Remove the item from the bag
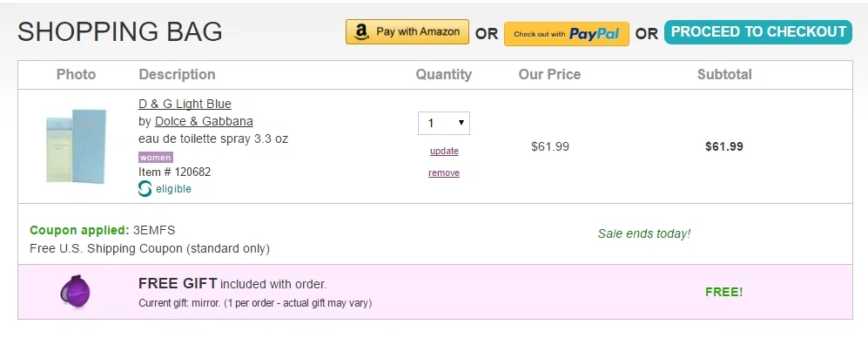Viewport: 868px width, 338px height. tap(444, 172)
